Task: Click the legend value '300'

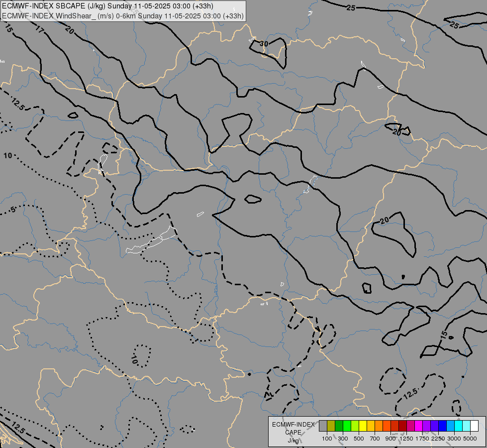Action: [x=343, y=439]
